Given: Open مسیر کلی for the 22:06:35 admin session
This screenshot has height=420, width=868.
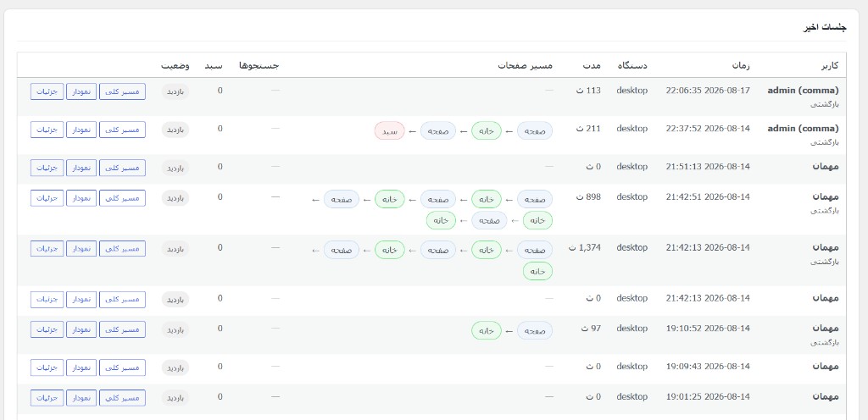Looking at the screenshot, I should pos(122,91).
